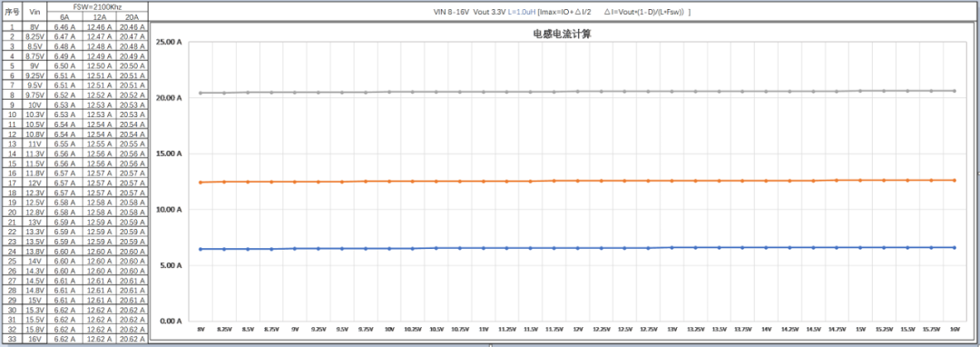Select the '16V' cell in Vin column
980x347 pixels.
pyautogui.click(x=35, y=338)
